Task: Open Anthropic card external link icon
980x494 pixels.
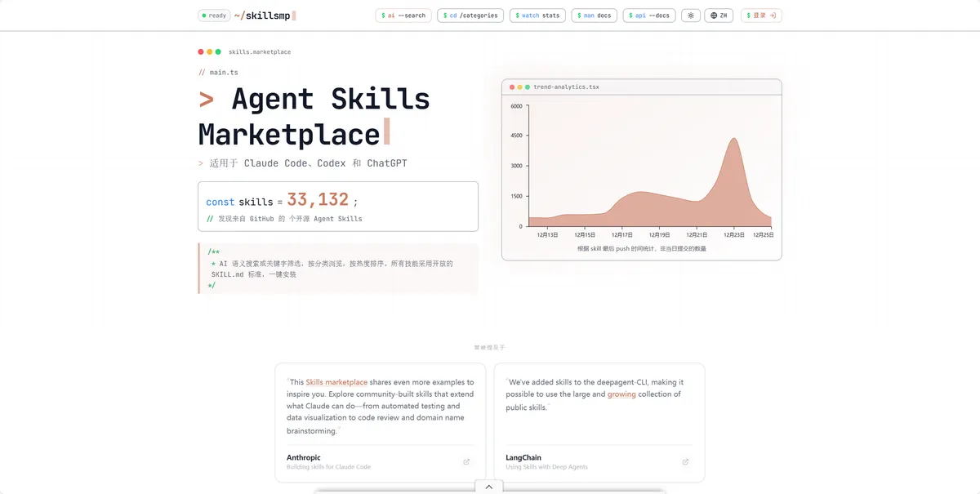Action: click(x=466, y=462)
